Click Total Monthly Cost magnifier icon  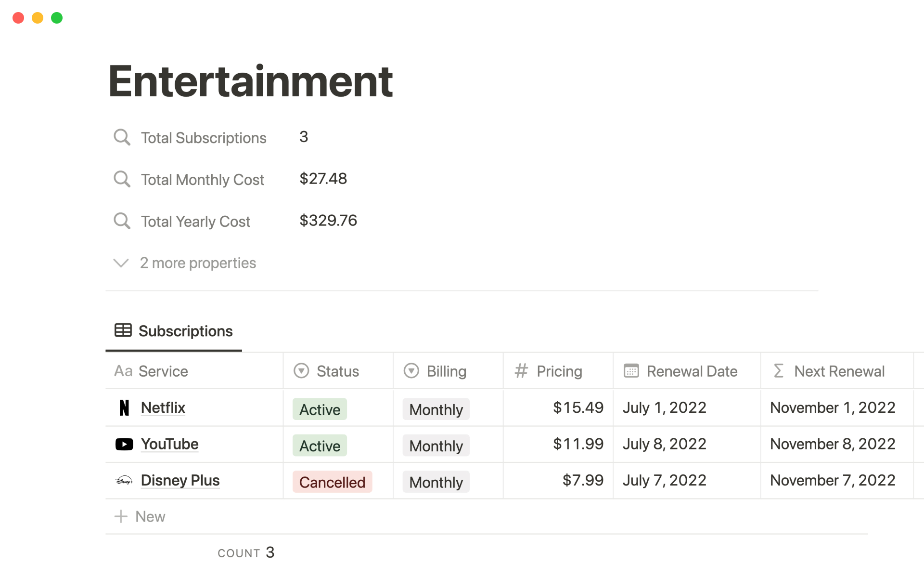122,179
